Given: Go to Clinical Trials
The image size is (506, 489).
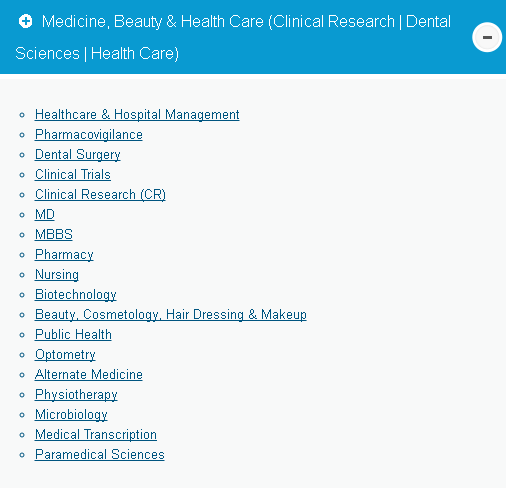Looking at the screenshot, I should coord(73,175).
